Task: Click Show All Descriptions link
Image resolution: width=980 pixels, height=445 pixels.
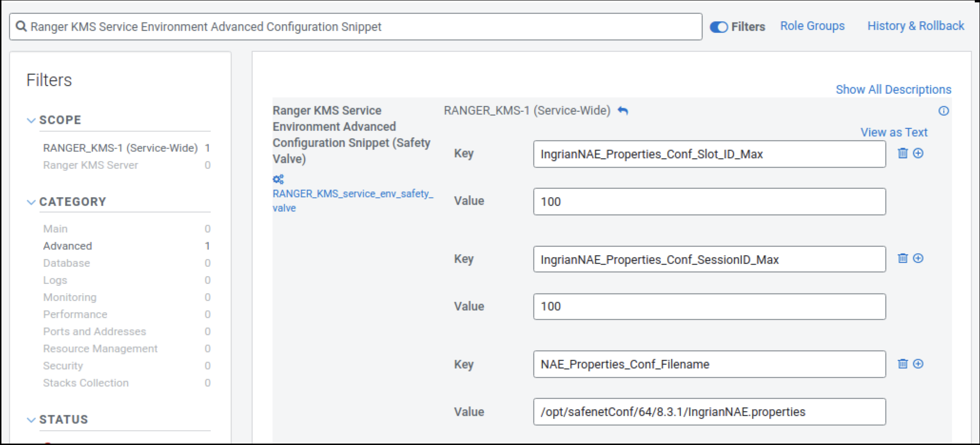Action: coord(893,89)
